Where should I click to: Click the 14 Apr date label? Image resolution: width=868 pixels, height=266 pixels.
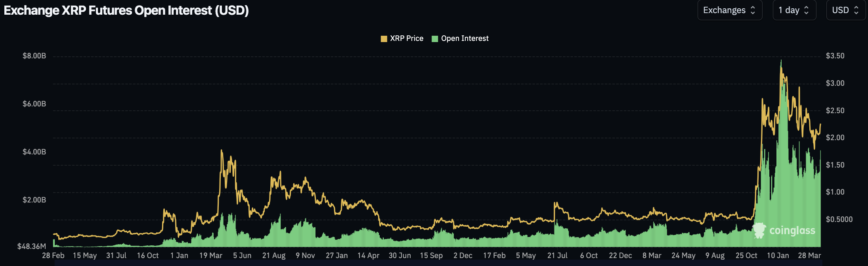(368, 256)
